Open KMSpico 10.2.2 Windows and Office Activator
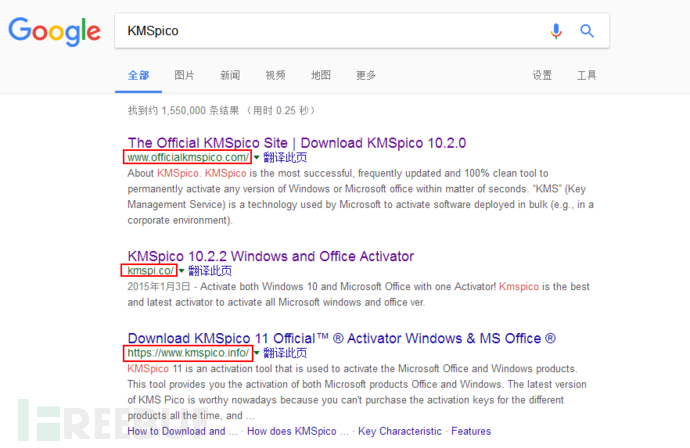This screenshot has width=690, height=448. [x=271, y=256]
